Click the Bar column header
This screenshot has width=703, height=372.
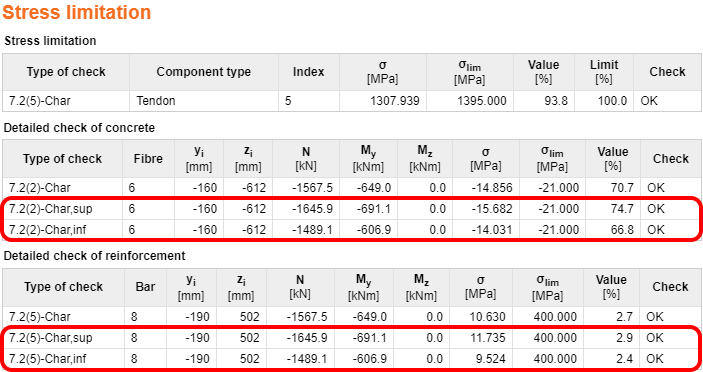pyautogui.click(x=145, y=287)
